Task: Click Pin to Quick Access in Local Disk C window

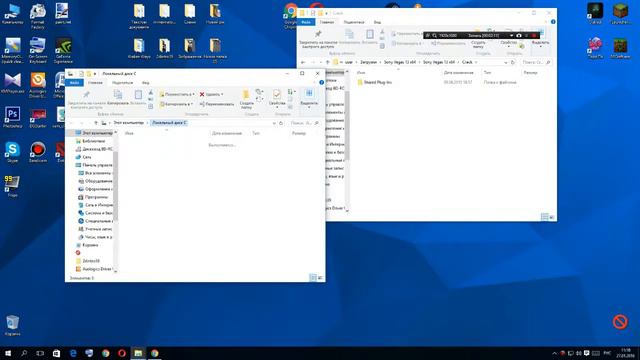Action: click(x=86, y=100)
